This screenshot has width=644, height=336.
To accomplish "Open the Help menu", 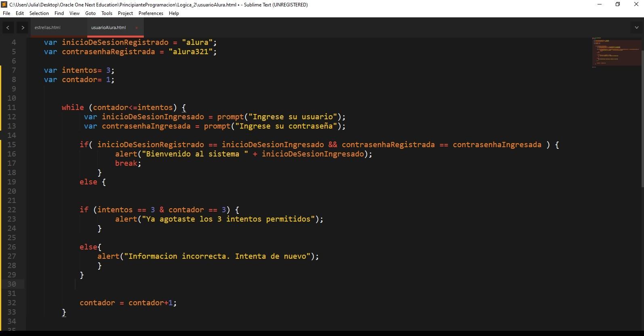I will 174,13.
